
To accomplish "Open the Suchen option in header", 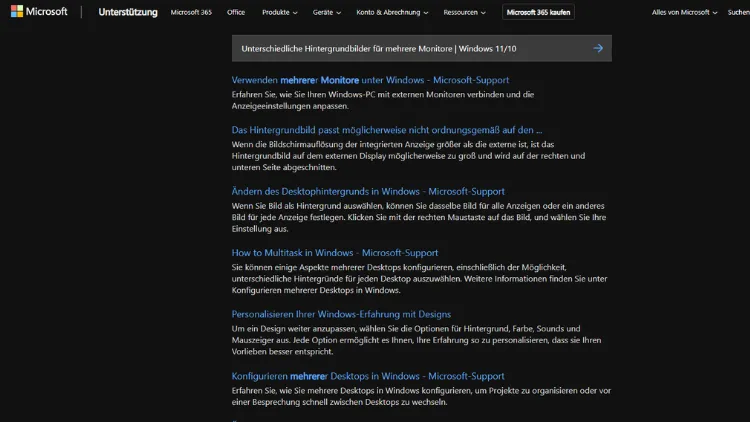I will click(x=739, y=12).
